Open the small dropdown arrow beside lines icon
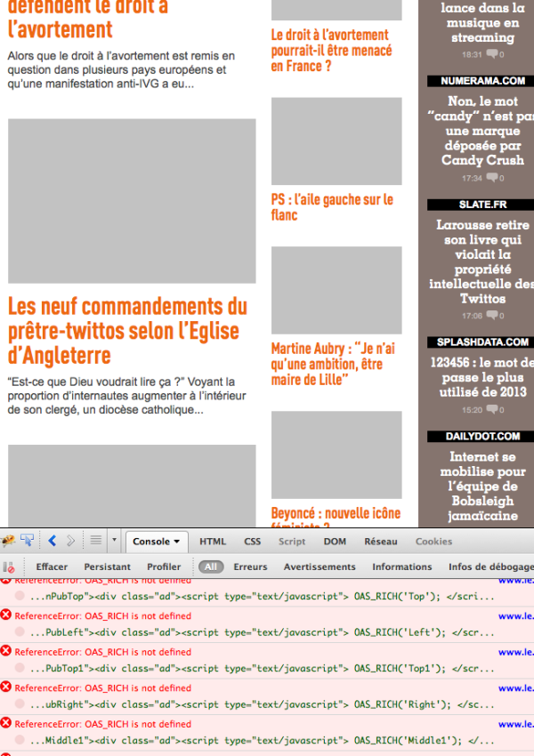 (114, 540)
